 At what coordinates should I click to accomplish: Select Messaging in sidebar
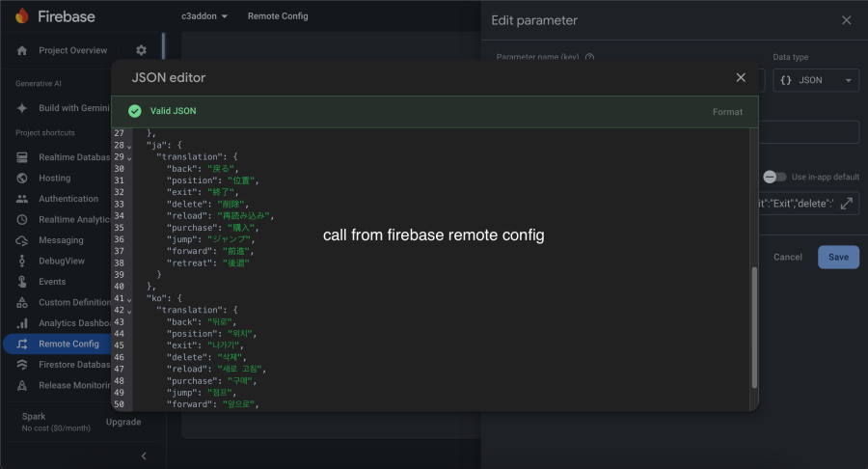(x=61, y=240)
